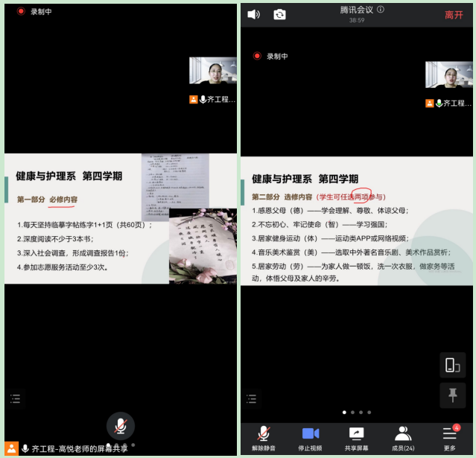476x458 pixels.
Task: Open speaker video thumbnail in right window
Action: (x=448, y=74)
